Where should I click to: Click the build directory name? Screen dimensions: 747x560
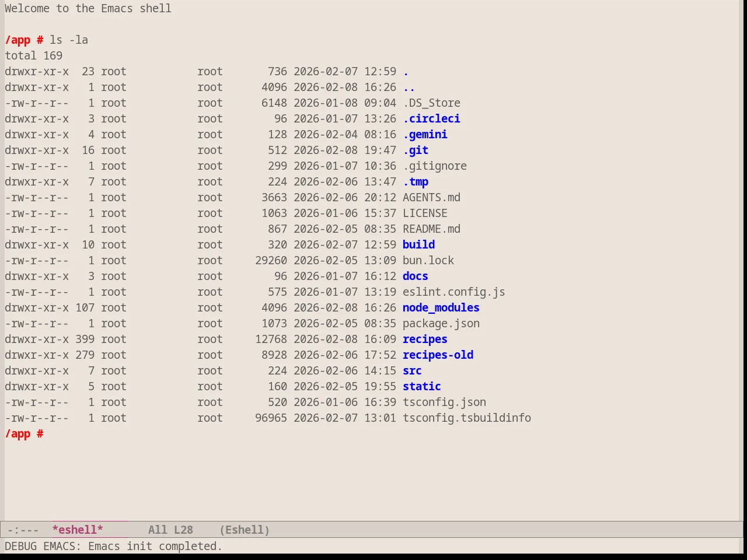(x=418, y=244)
